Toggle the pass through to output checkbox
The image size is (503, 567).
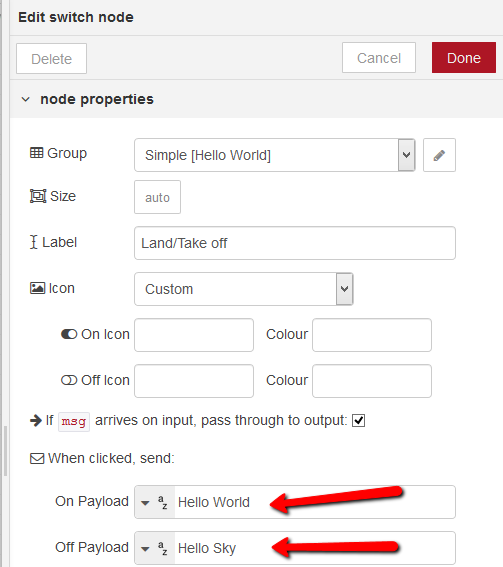pos(358,421)
